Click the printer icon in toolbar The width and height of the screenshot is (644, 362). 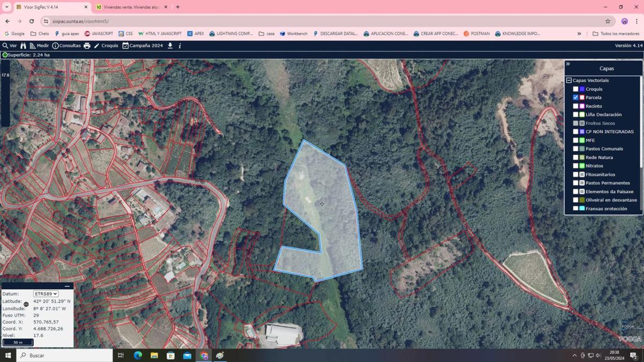coord(87,46)
